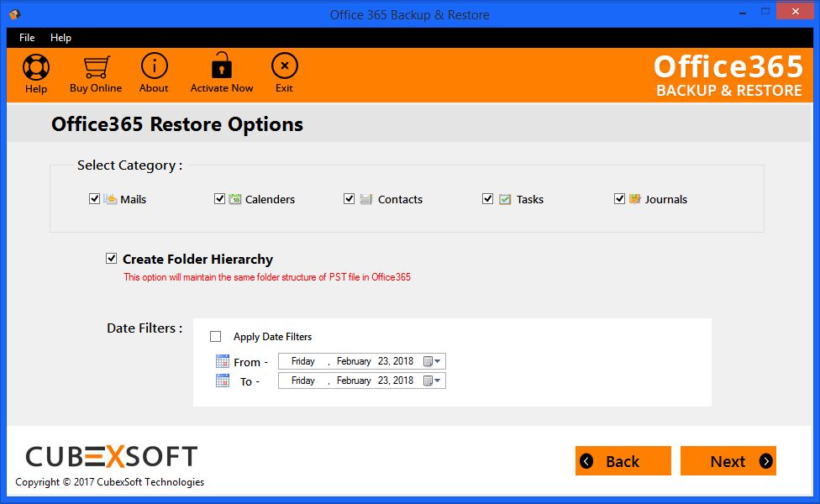Go Back to the previous step
Viewport: 820px width, 504px height.
[623, 461]
